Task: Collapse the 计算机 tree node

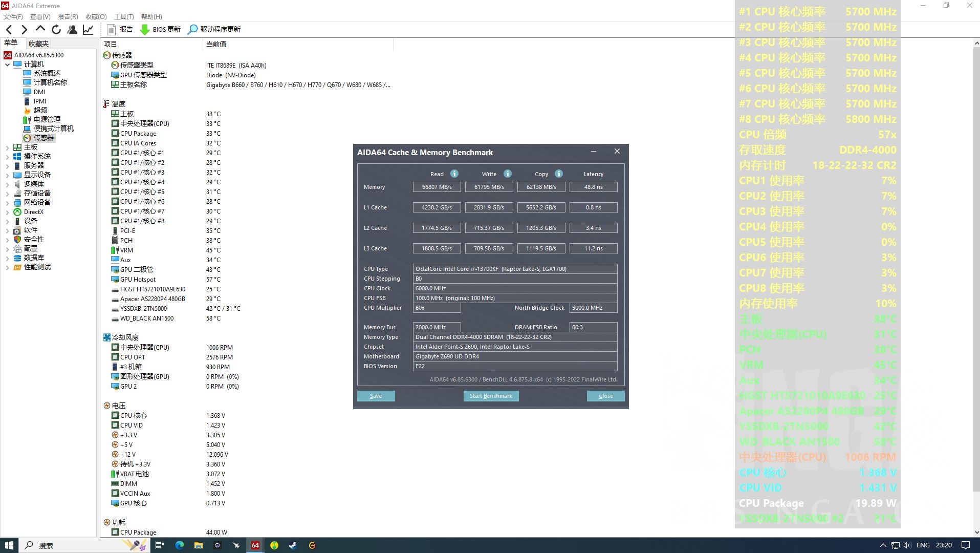Action: pos(7,65)
